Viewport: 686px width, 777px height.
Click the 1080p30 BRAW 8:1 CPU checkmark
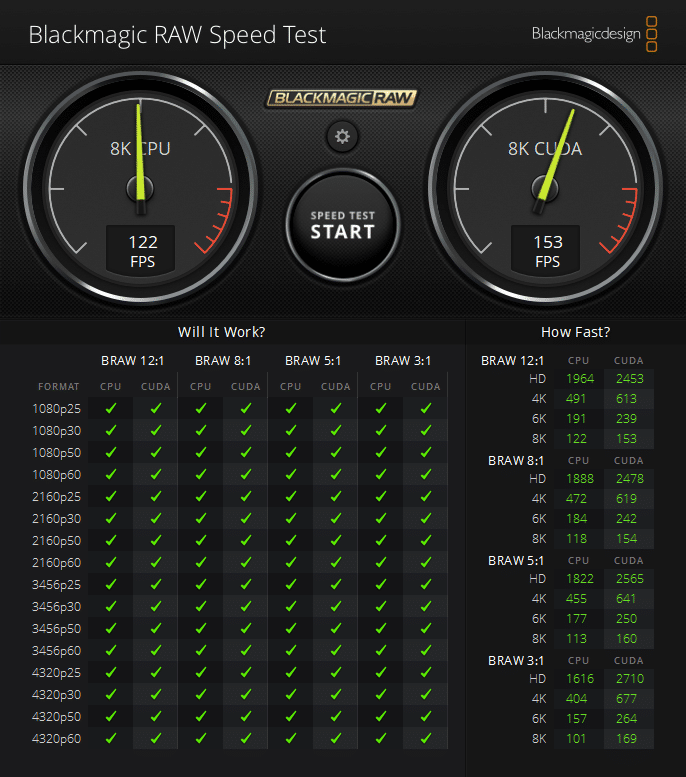(x=201, y=430)
